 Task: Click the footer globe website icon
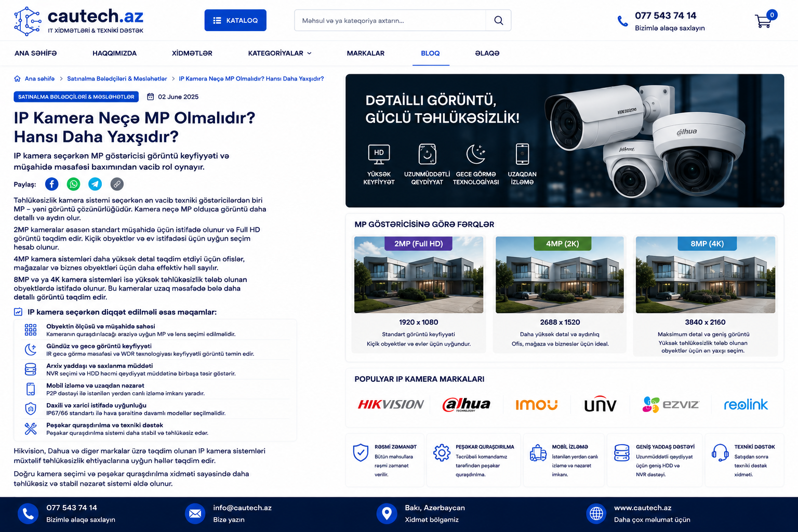click(x=596, y=514)
